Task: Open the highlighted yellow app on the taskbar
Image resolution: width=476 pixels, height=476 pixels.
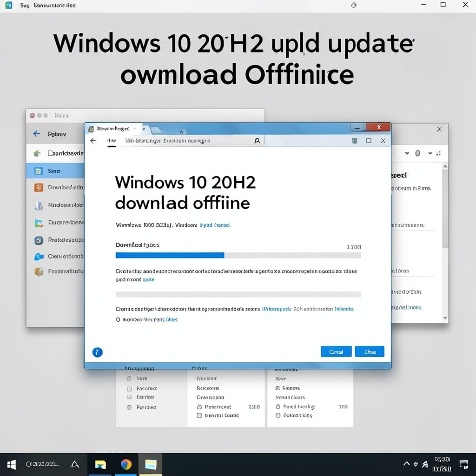Action: click(x=151, y=464)
